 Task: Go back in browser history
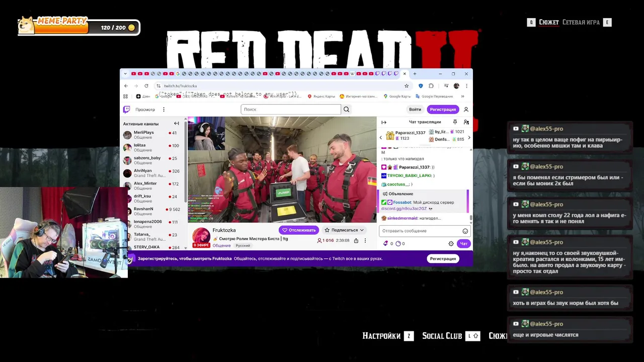pos(126,86)
